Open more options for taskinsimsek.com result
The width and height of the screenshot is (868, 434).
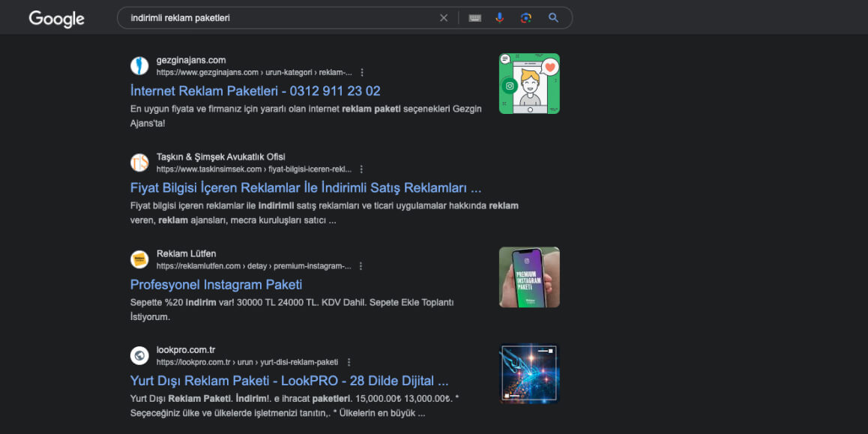[x=361, y=169]
